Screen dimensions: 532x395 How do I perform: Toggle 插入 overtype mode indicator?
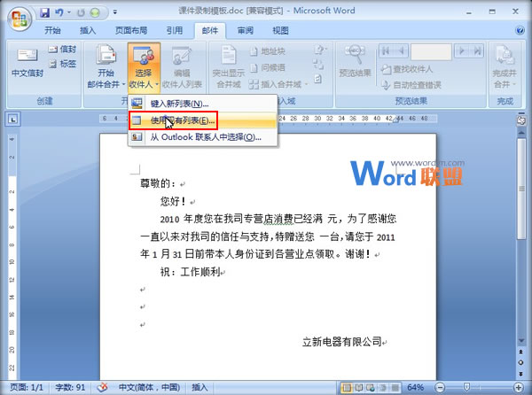199,388
